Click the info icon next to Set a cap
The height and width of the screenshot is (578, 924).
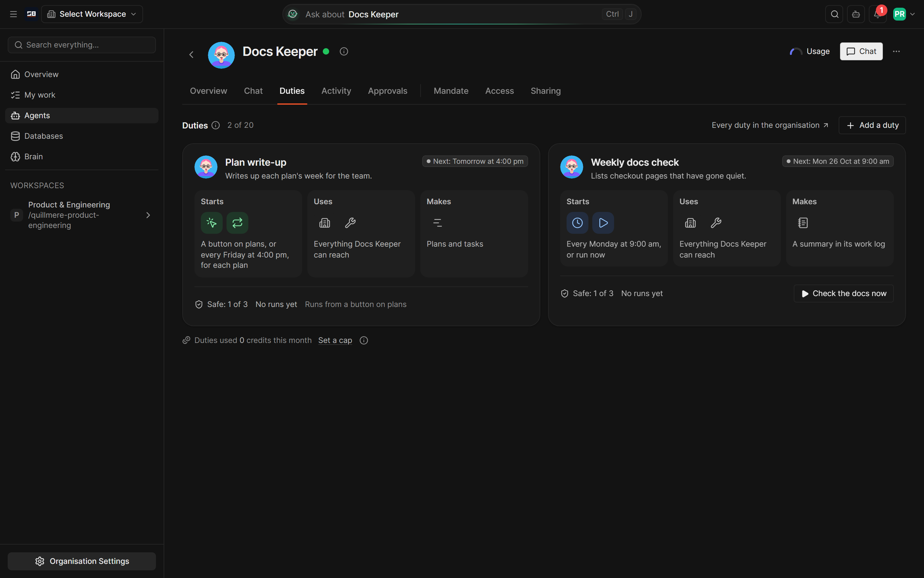364,340
